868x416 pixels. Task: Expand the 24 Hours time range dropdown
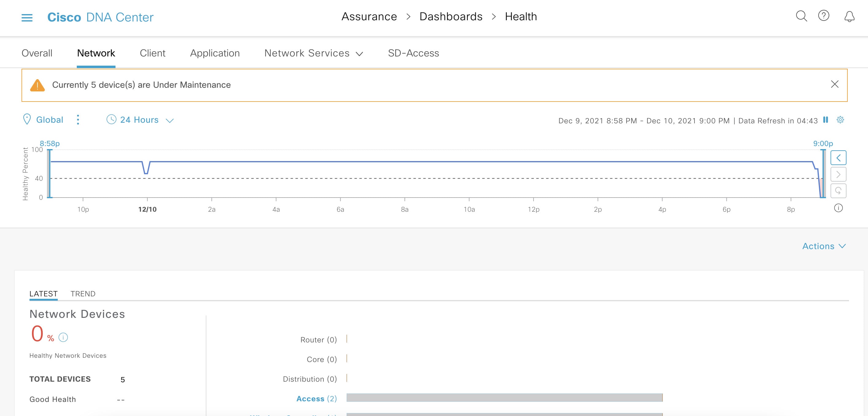click(x=147, y=120)
